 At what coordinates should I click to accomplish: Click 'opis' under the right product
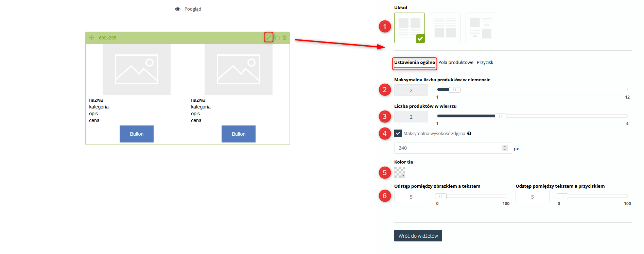click(195, 114)
